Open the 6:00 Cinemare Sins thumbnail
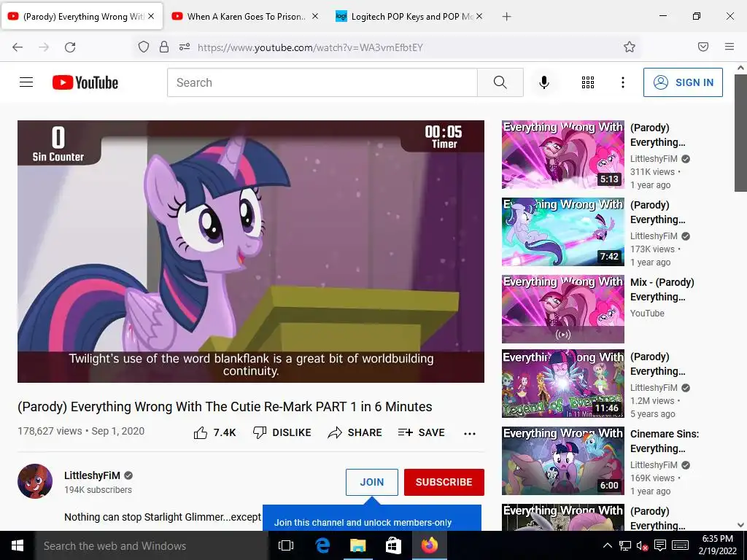This screenshot has height=560, width=747. tap(562, 461)
